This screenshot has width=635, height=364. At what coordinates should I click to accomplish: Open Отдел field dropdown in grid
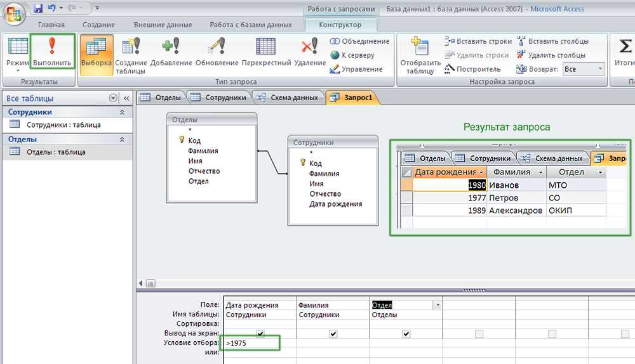[438, 305]
